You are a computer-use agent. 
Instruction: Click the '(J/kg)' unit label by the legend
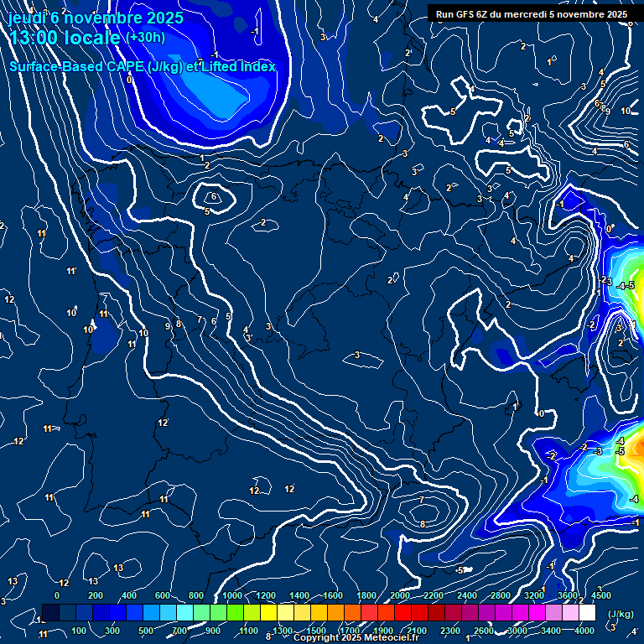(621, 614)
